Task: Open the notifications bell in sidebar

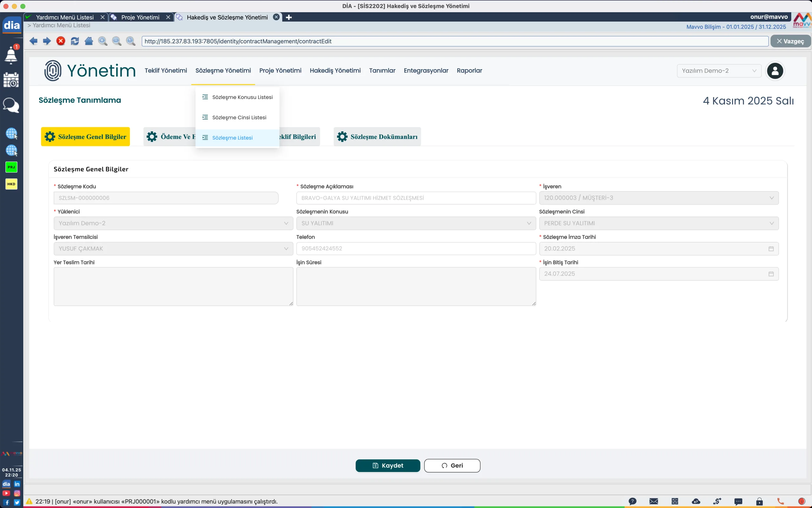Action: point(11,55)
